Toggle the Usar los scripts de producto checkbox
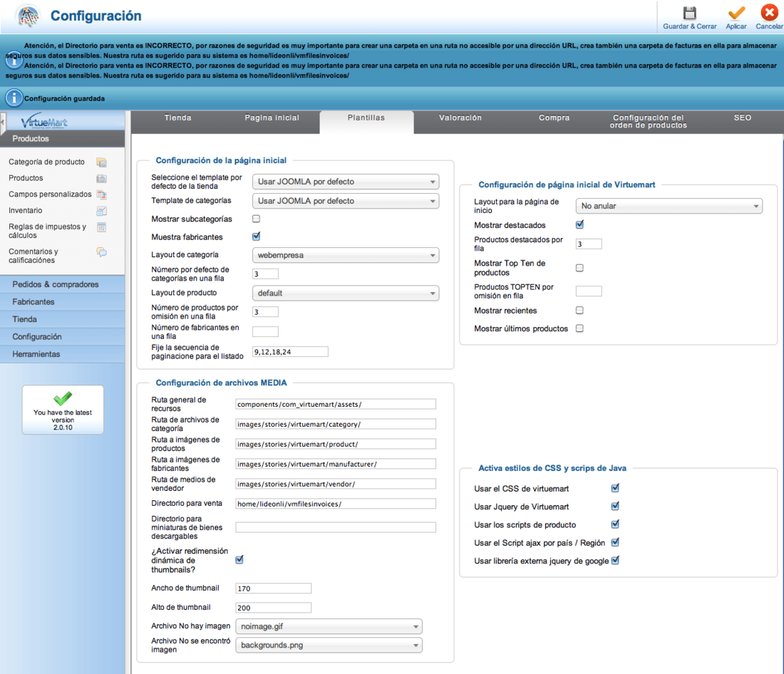This screenshot has height=674, width=784. [615, 524]
